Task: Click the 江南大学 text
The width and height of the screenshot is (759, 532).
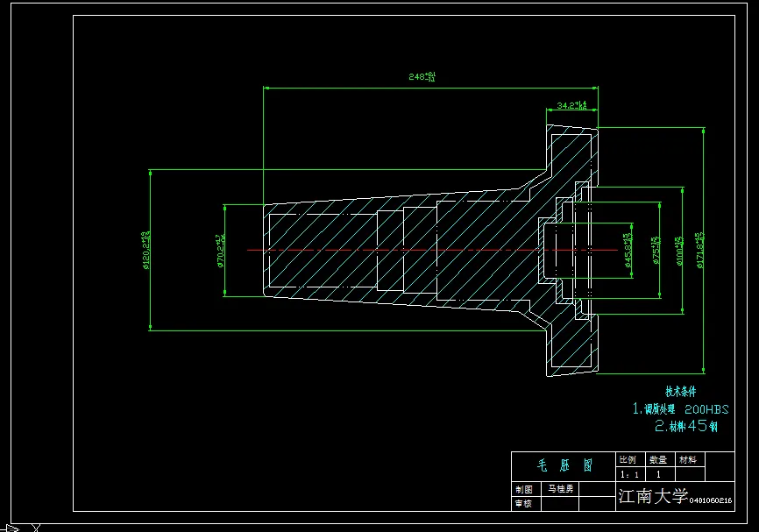Action: pyautogui.click(x=653, y=496)
